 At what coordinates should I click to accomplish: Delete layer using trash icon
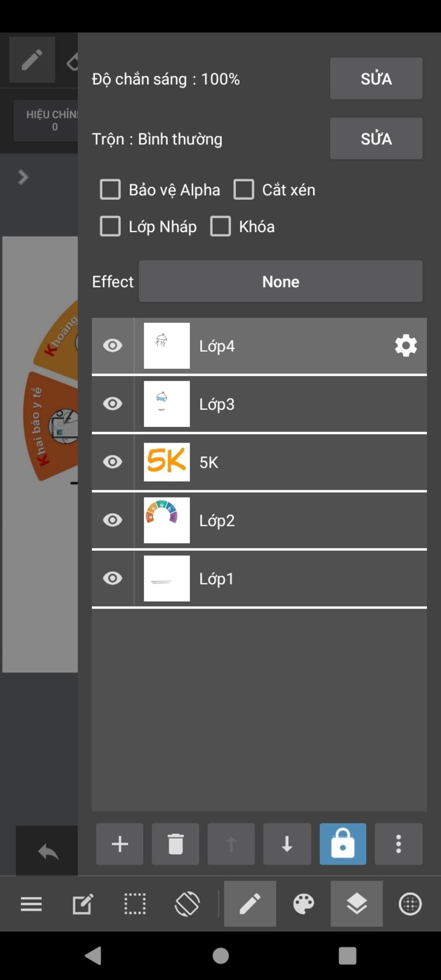coord(175,844)
